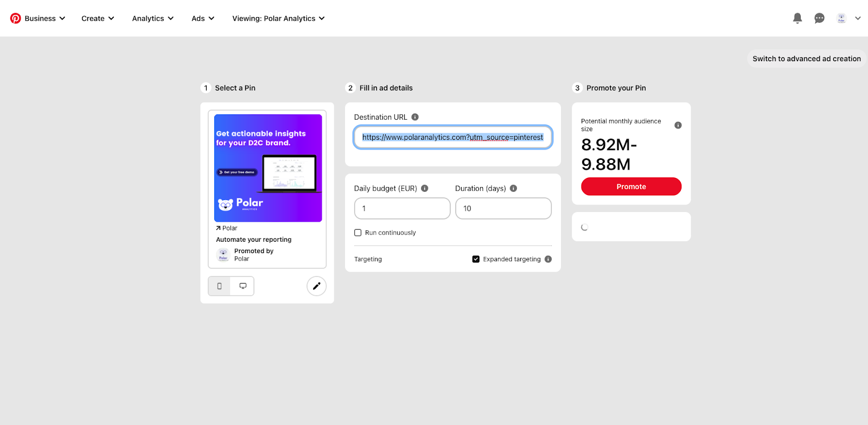868x425 pixels.
Task: Click the Pin preview image
Action: pyautogui.click(x=268, y=168)
